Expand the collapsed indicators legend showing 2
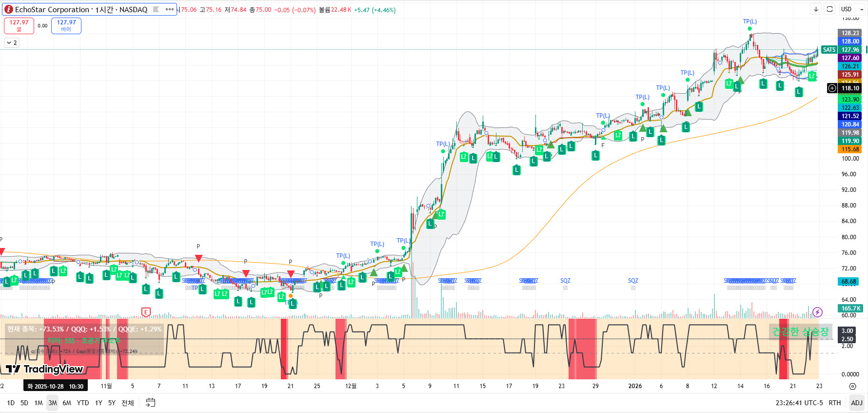The width and height of the screenshot is (868, 413). click(12, 43)
